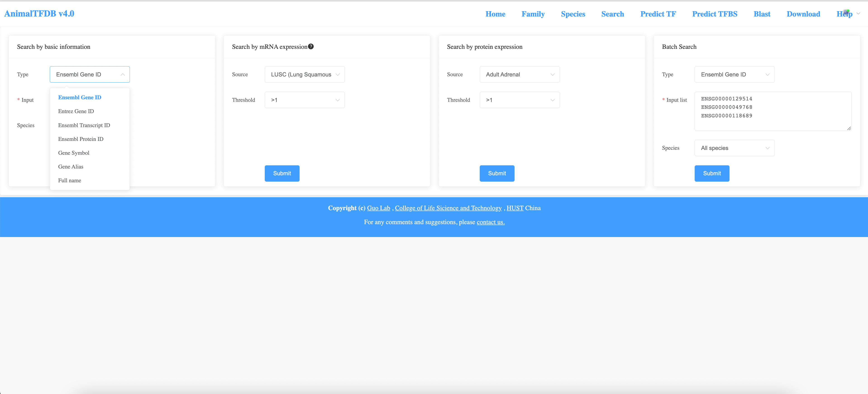Click the Help menu chevron arrow

tap(858, 14)
